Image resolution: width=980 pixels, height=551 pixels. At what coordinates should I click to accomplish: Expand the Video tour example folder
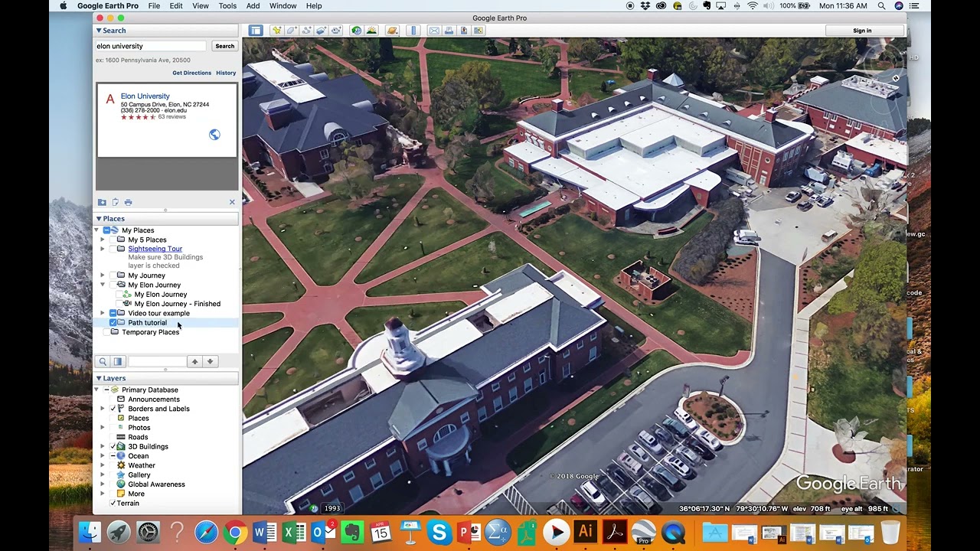103,313
